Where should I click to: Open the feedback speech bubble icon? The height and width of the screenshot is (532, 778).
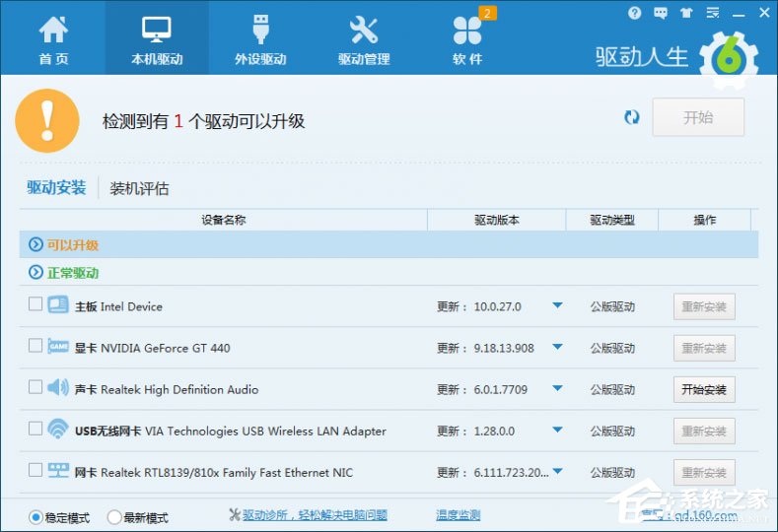click(x=661, y=13)
